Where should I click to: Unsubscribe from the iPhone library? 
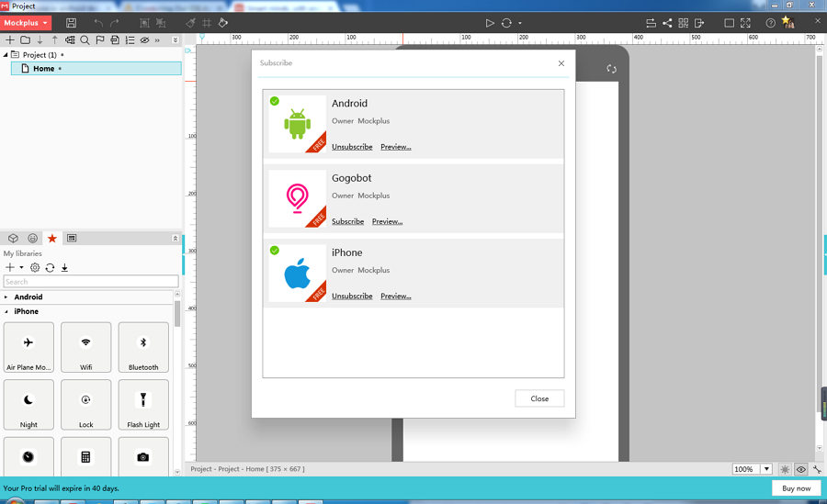[x=352, y=297]
